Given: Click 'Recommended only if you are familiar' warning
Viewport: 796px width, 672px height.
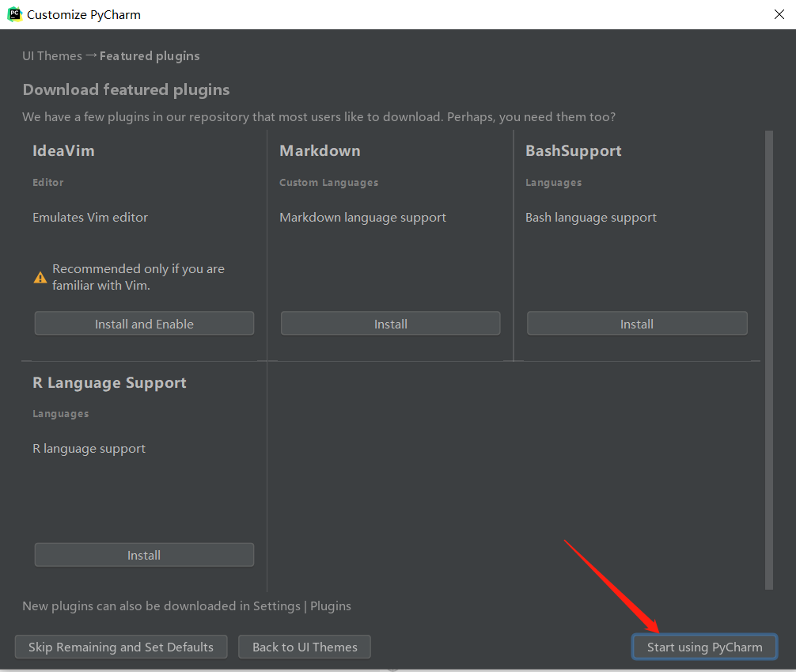Looking at the screenshot, I should click(x=138, y=277).
